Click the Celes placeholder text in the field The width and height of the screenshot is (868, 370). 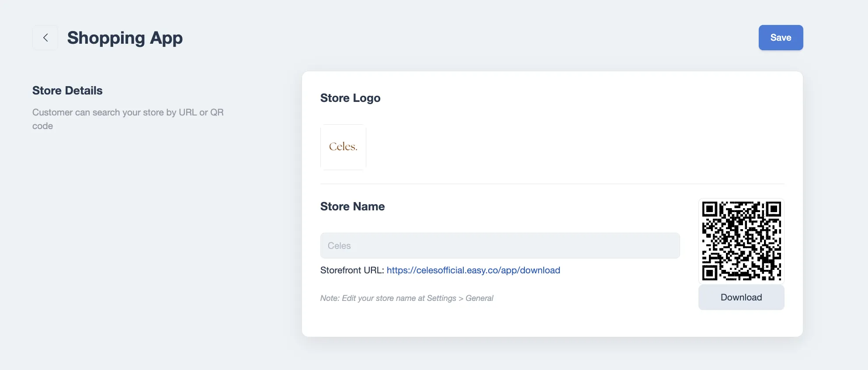(339, 245)
